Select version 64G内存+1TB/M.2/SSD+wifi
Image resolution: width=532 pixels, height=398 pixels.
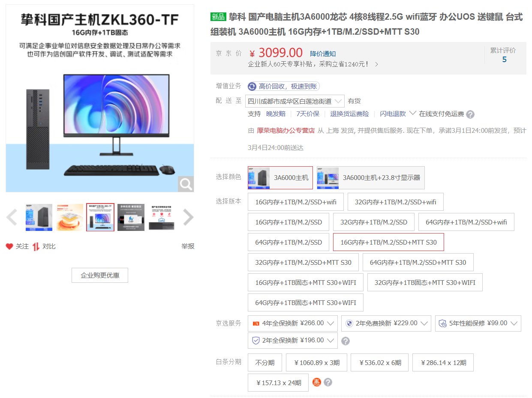tap(466, 222)
